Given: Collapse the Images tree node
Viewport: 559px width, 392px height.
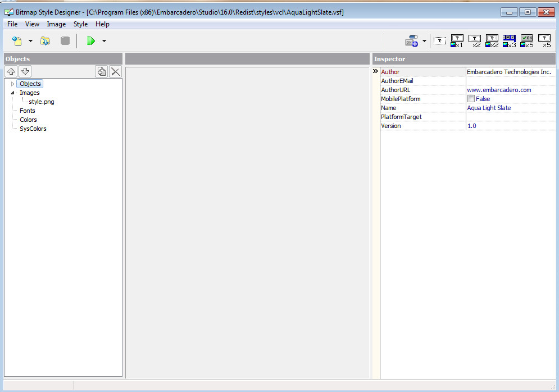Looking at the screenshot, I should click(x=12, y=93).
